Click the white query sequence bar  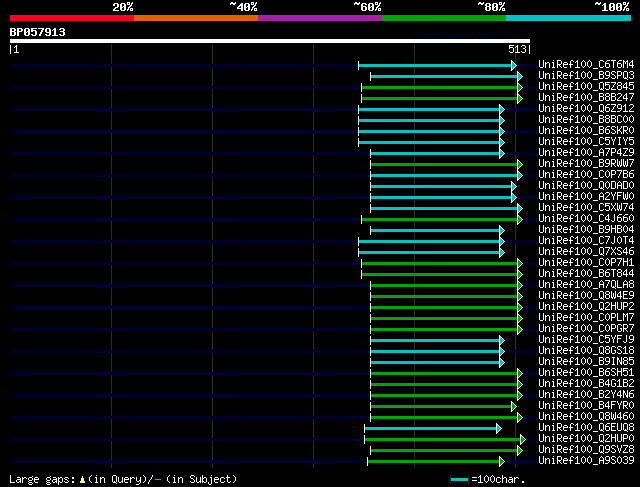269,41
